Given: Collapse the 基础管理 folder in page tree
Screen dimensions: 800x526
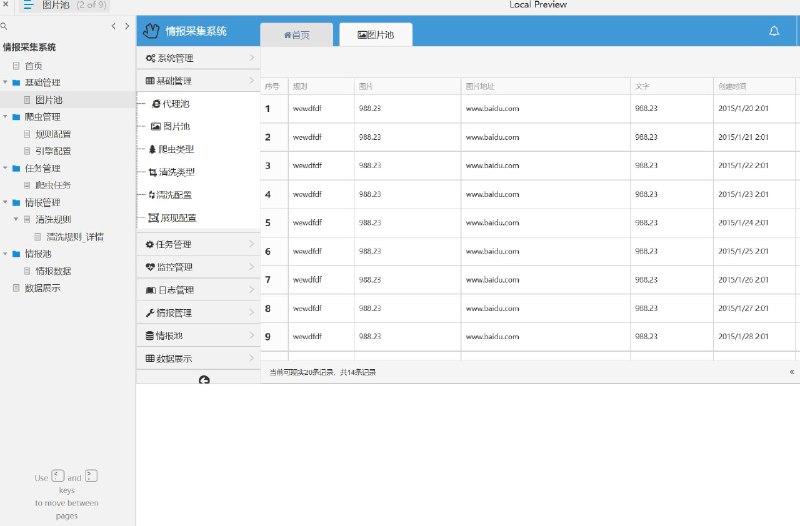Looking at the screenshot, I should coord(5,82).
